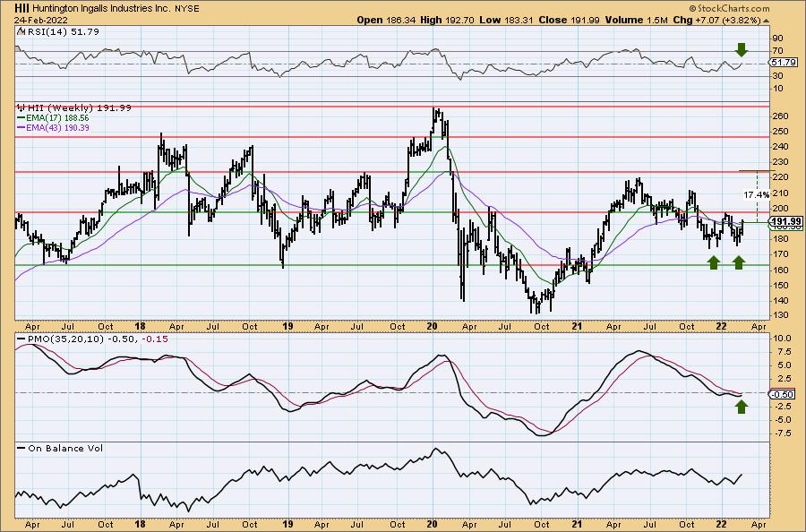806x532 pixels.
Task: Click the 130 tick on the price axis
Action: pyautogui.click(x=780, y=314)
